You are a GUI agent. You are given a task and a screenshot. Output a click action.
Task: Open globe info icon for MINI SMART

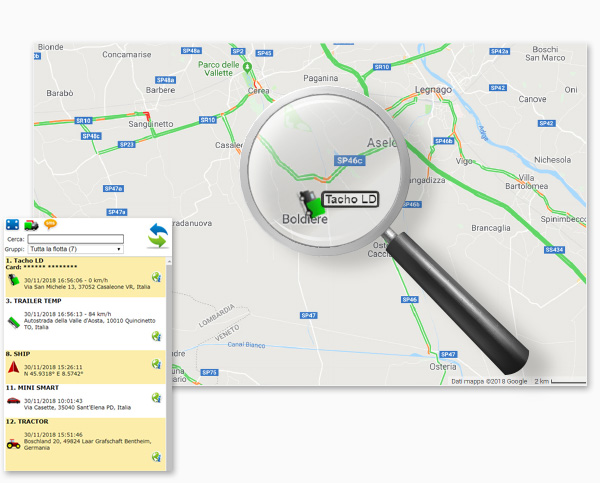click(x=156, y=398)
